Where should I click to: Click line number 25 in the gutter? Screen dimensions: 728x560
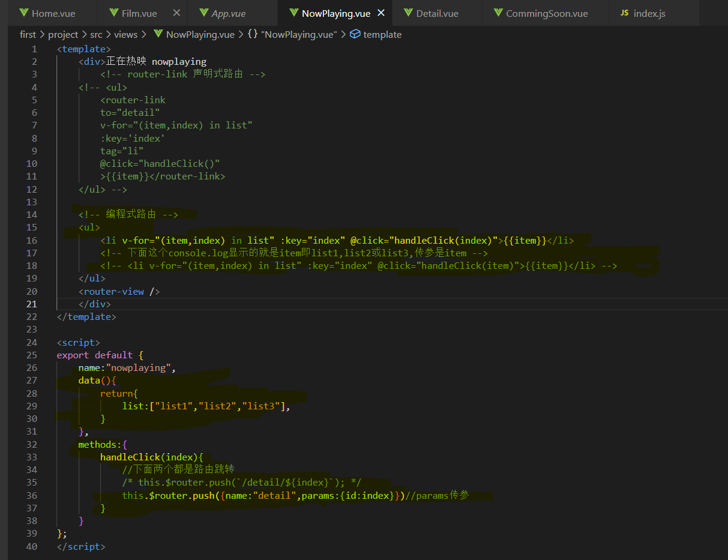pos(31,355)
